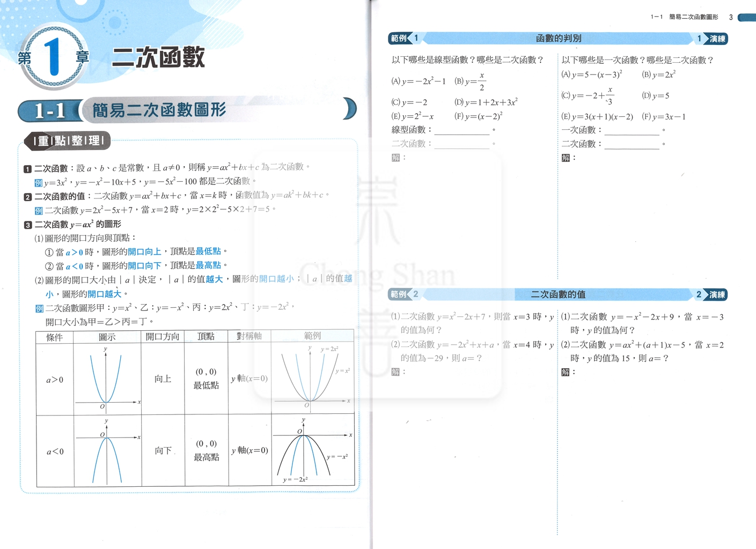Click option (B) y=2x² in 演練 1
This screenshot has width=756, height=549.
[x=659, y=75]
